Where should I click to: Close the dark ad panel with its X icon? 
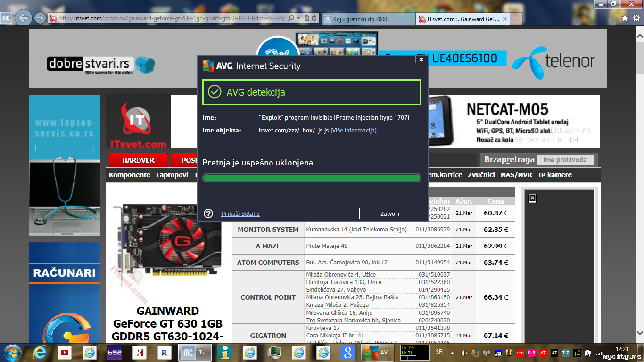tap(532, 198)
